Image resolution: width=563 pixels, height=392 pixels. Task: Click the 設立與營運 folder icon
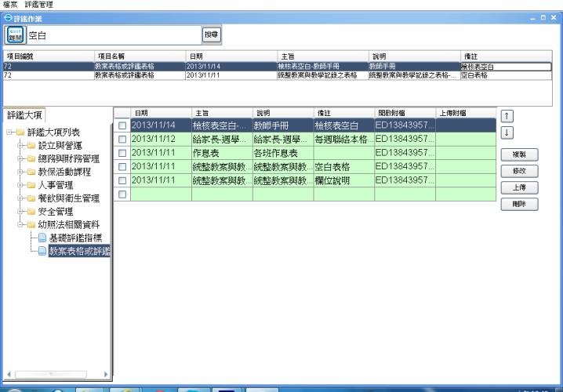(31, 146)
